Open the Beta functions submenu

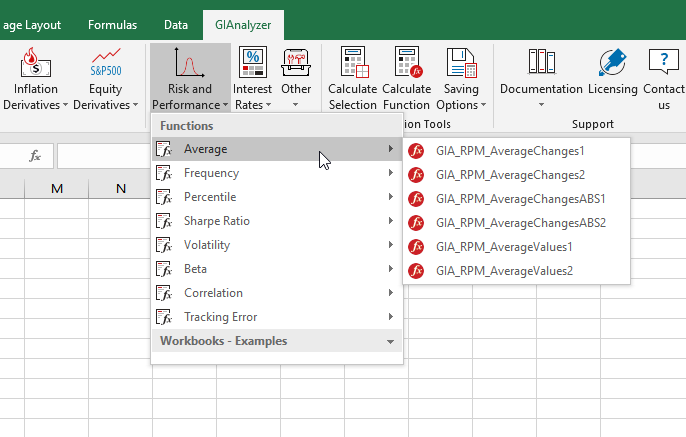click(276, 269)
